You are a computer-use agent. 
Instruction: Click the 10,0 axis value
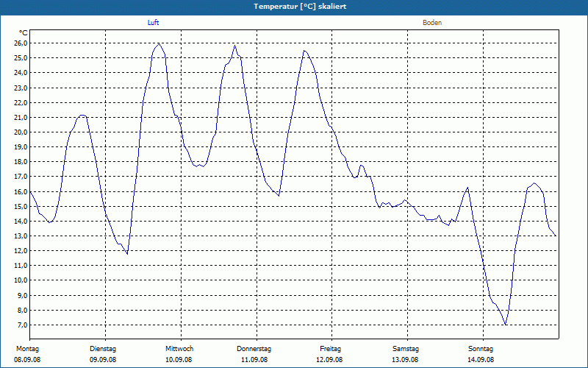click(21, 280)
